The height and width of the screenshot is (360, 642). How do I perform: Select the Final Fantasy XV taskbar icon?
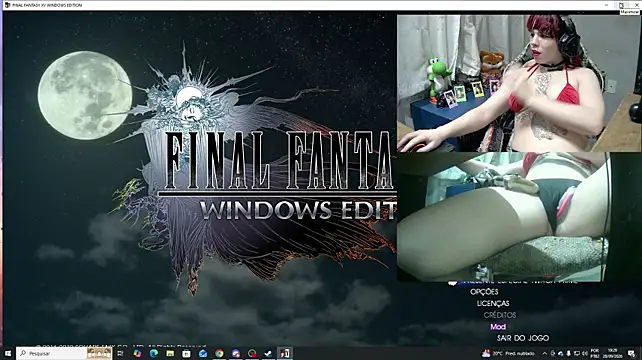pos(285,353)
